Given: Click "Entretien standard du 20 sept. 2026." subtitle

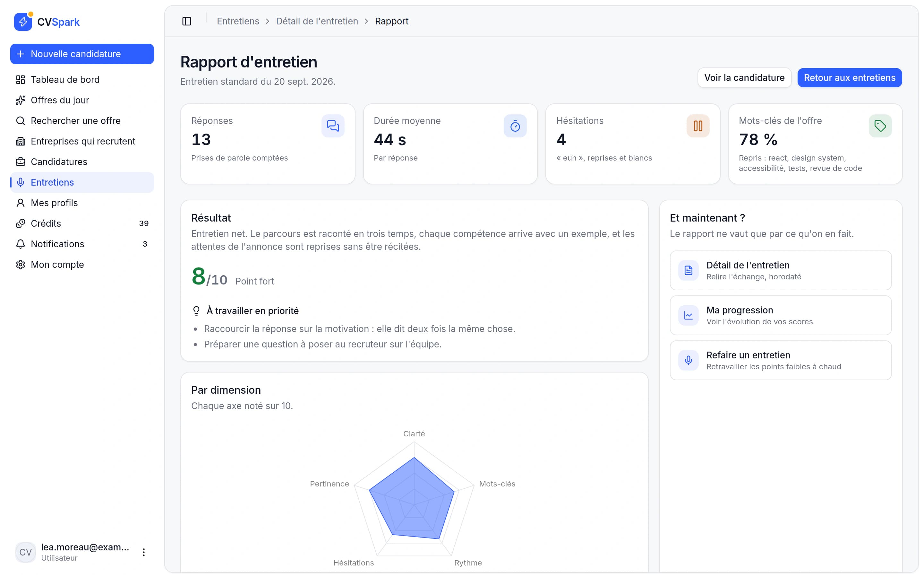Looking at the screenshot, I should (x=258, y=82).
